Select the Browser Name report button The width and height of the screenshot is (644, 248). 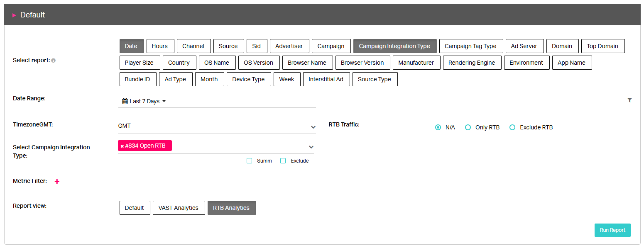point(307,63)
